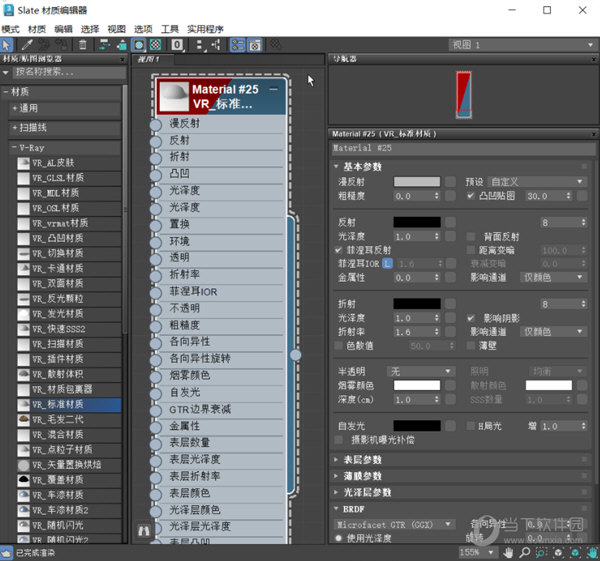
Task: Open the 预设 自定义 dropdown
Action: (x=536, y=182)
